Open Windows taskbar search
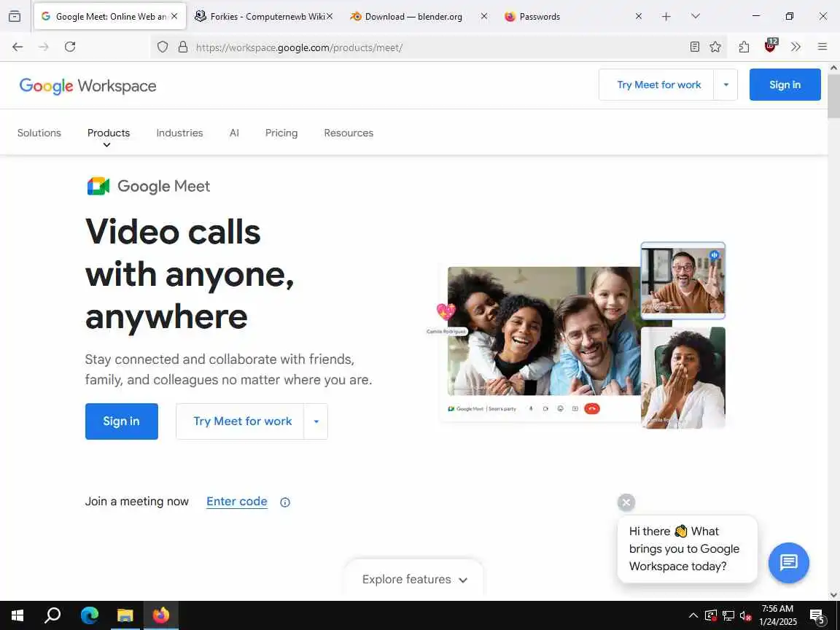The height and width of the screenshot is (630, 840). (x=52, y=615)
